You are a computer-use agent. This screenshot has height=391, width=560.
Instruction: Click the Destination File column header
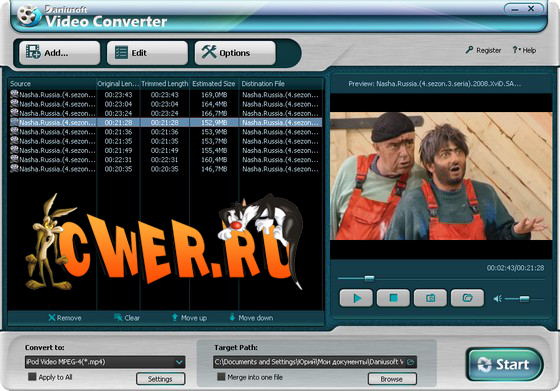[281, 84]
